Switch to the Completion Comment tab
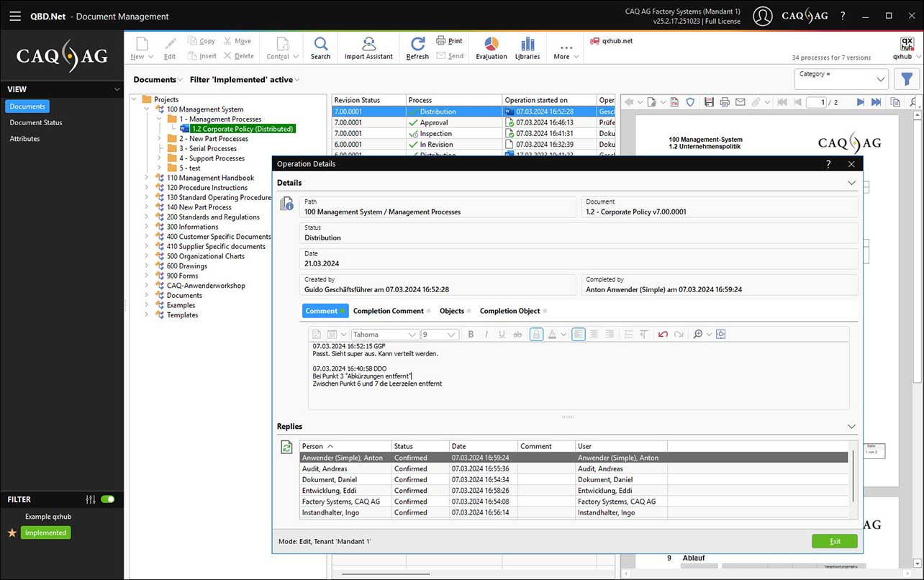The image size is (924, 580). coord(388,311)
